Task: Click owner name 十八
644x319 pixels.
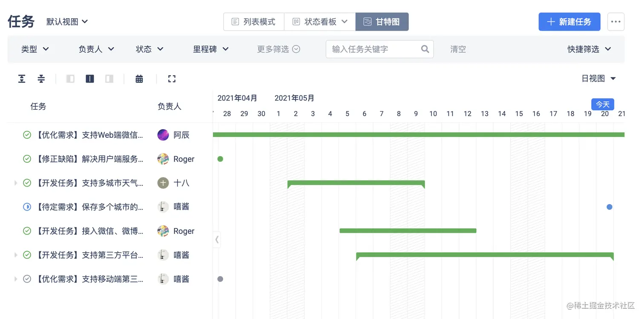Action: point(181,183)
